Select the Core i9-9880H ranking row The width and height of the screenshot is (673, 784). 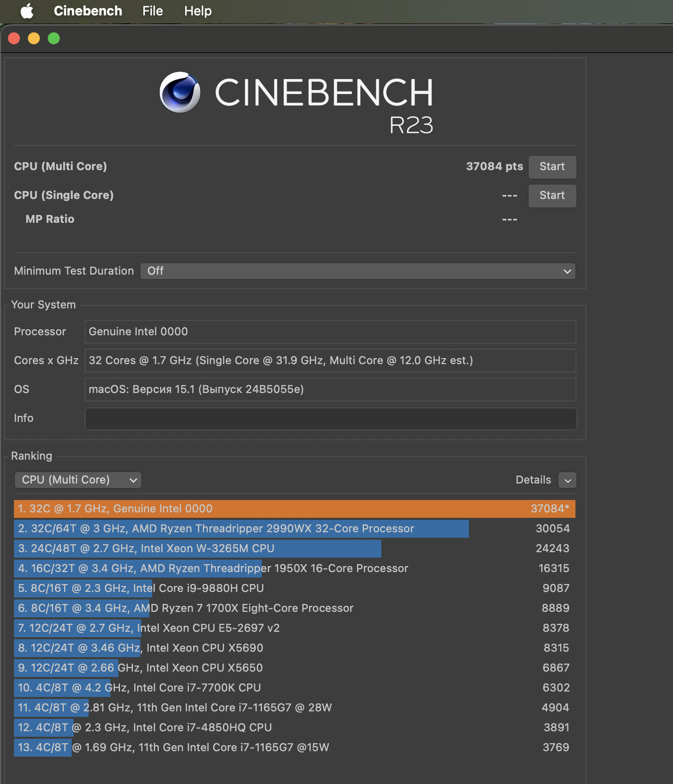pyautogui.click(x=294, y=588)
